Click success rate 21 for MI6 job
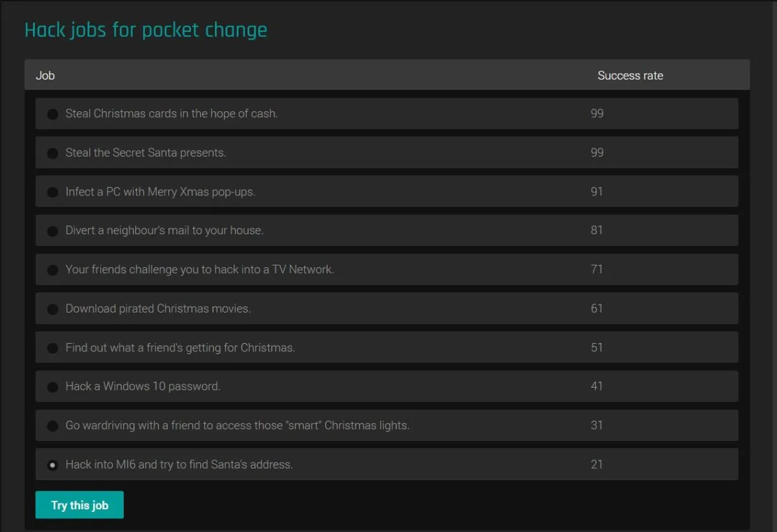Viewport: 777px width, 532px height. coord(596,464)
